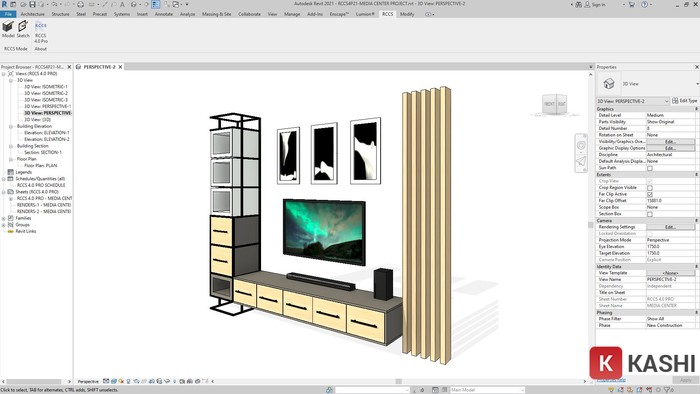Click the Properties help link
Image resolution: width=700 pixels, height=394 pixels.
(x=611, y=380)
